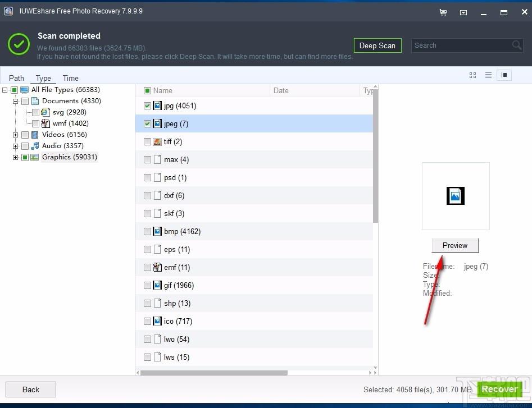The height and width of the screenshot is (408, 532).
Task: Click the svg file type icon
Action: point(46,112)
